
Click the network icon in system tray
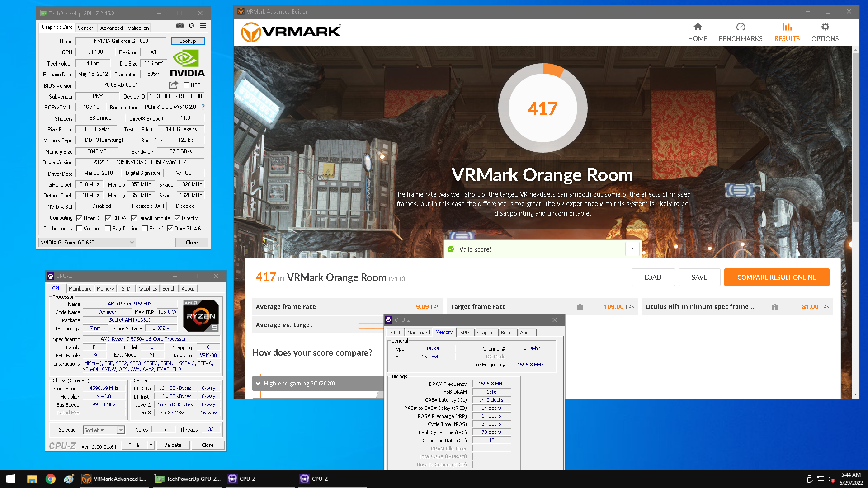[821, 479]
